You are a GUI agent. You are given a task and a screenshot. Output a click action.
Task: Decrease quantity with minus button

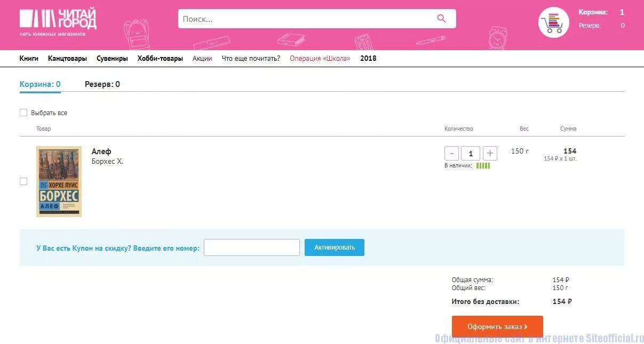click(x=451, y=154)
